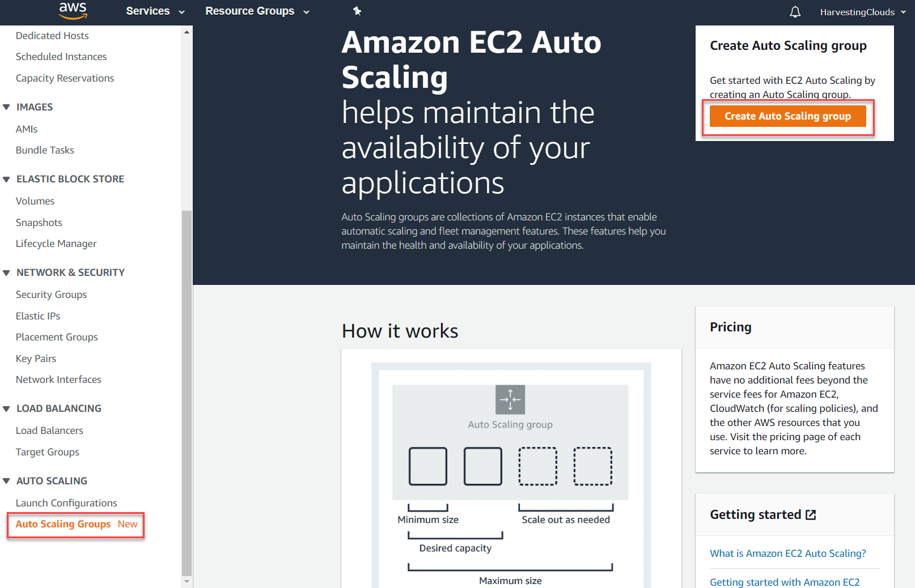Collapse the NETWORK & SECURITY section
Screen dimensions: 915x588
6,272
